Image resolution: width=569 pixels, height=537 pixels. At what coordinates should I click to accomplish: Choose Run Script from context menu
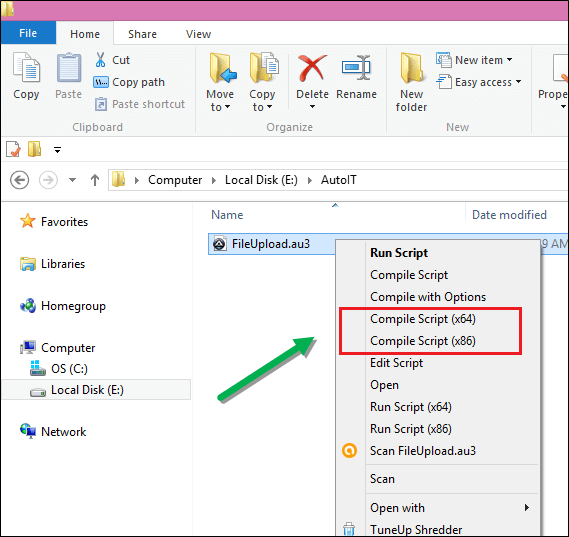[399, 253]
